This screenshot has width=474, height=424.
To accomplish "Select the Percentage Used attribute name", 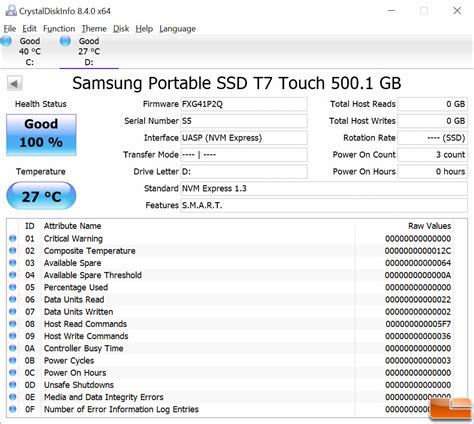I will (x=76, y=287).
